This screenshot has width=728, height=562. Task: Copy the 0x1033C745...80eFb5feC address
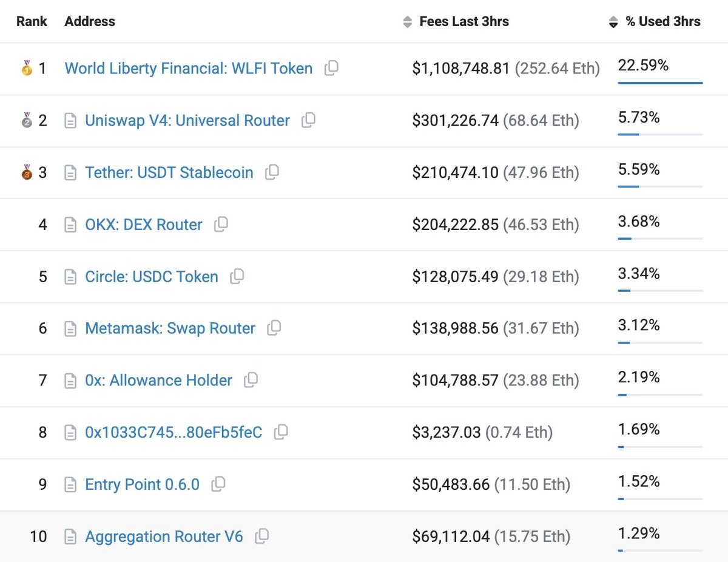281,432
